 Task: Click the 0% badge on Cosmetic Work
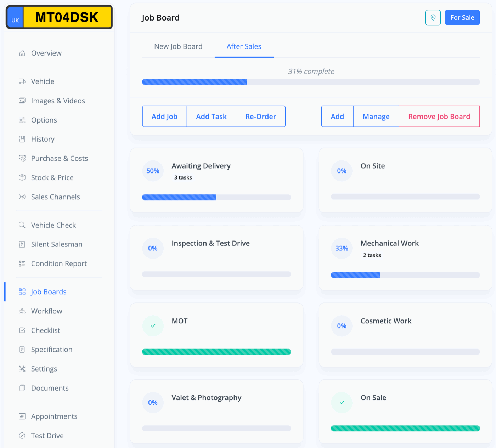(342, 326)
